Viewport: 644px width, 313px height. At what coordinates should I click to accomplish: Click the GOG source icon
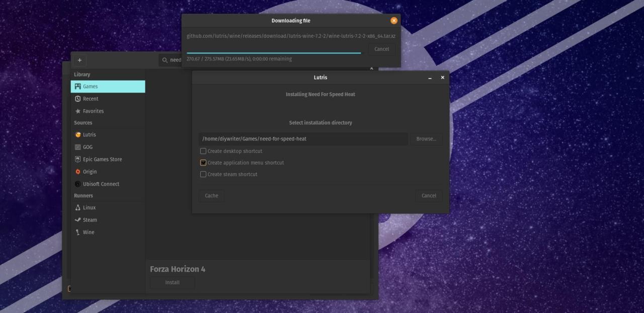78,147
